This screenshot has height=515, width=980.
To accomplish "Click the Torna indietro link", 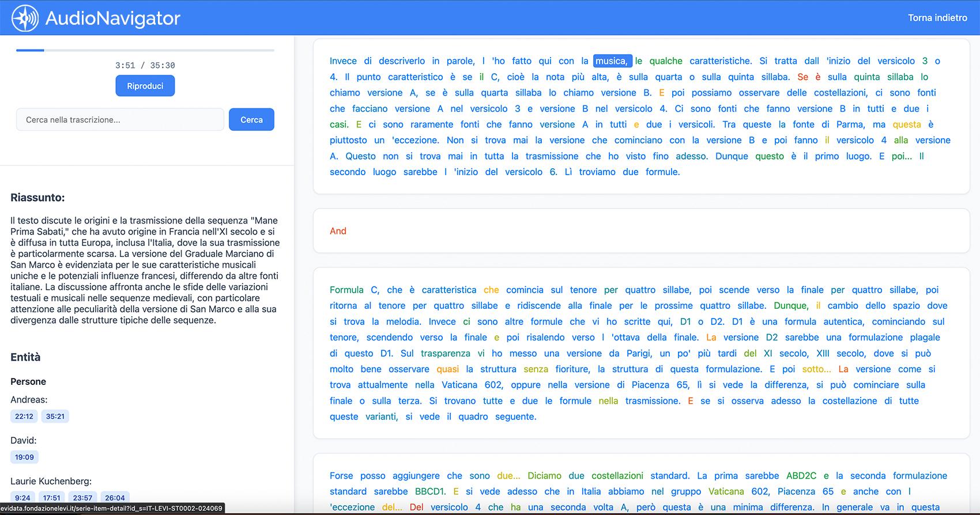I will [937, 18].
